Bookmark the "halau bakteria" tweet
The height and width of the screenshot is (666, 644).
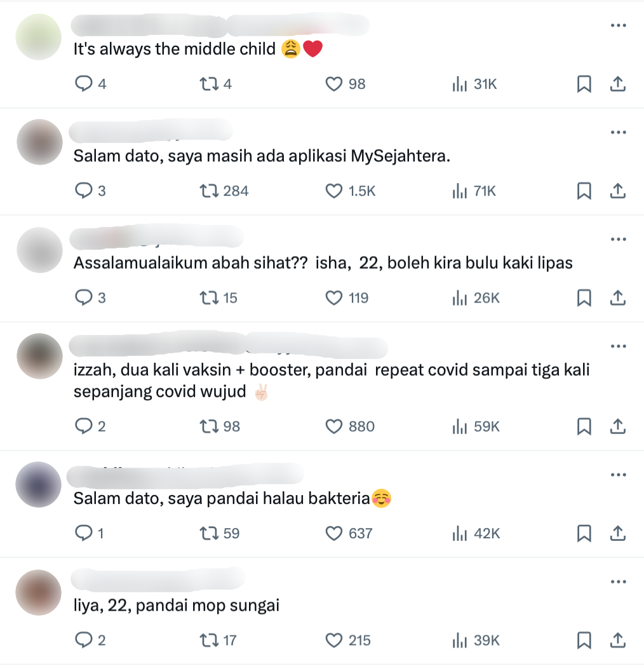584,533
